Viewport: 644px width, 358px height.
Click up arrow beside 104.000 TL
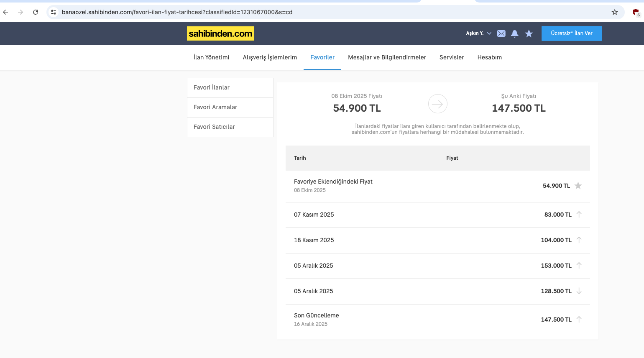(x=579, y=240)
